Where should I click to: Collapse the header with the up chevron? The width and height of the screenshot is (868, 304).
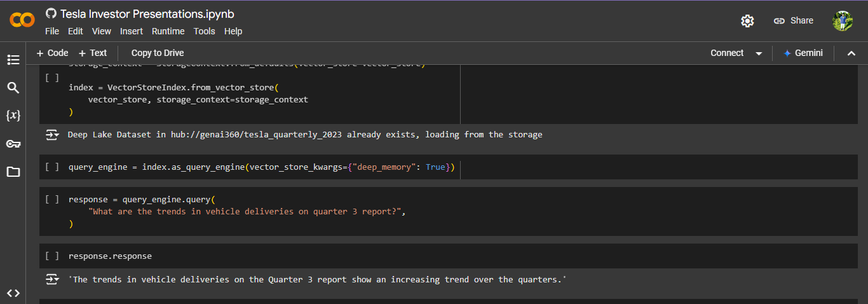coord(851,53)
